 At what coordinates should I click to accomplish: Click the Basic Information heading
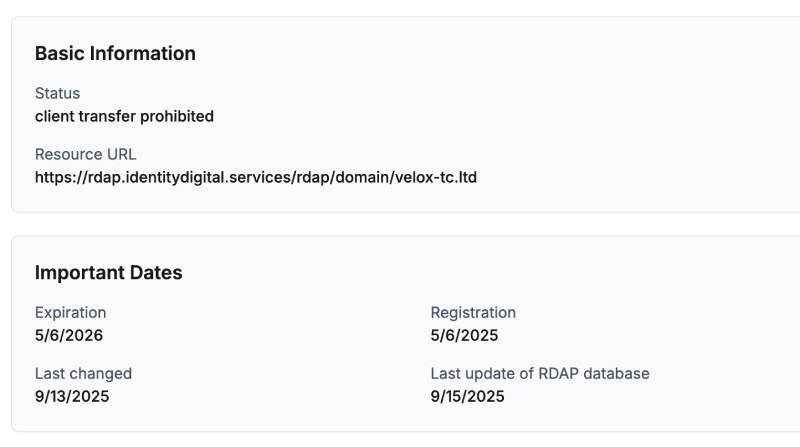(115, 54)
